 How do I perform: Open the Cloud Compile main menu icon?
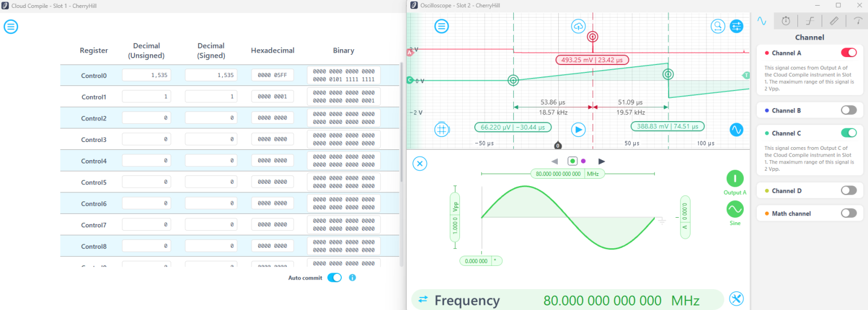click(11, 27)
